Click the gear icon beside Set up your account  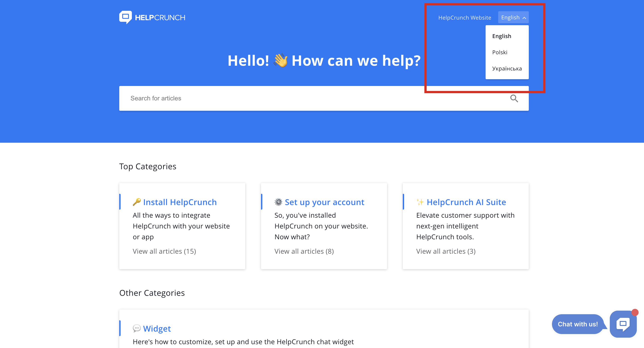(278, 202)
